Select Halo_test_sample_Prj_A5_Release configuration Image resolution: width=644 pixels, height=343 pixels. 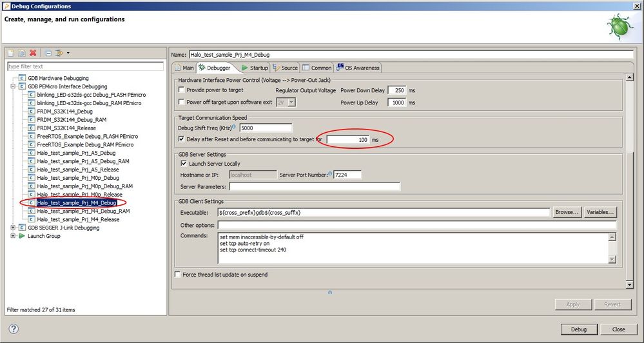point(77,169)
